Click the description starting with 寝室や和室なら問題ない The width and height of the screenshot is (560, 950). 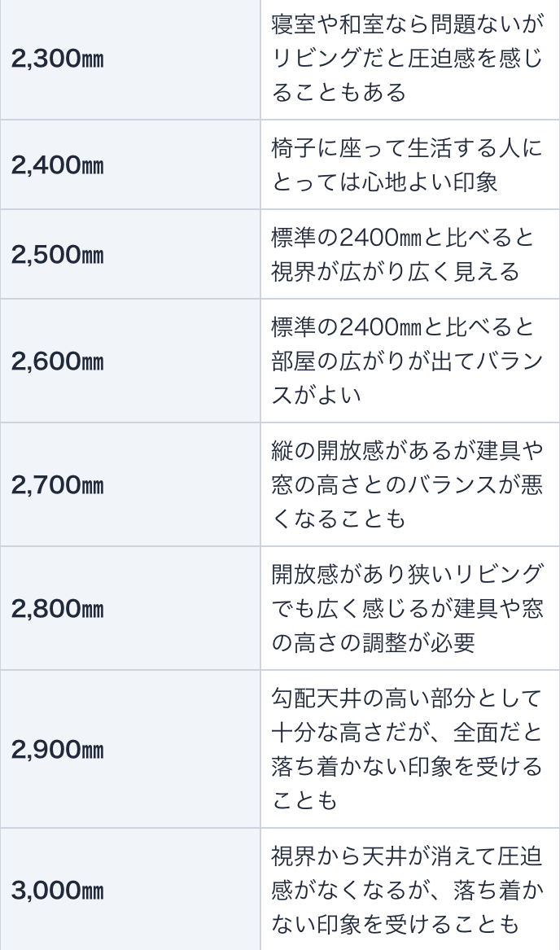point(406,59)
